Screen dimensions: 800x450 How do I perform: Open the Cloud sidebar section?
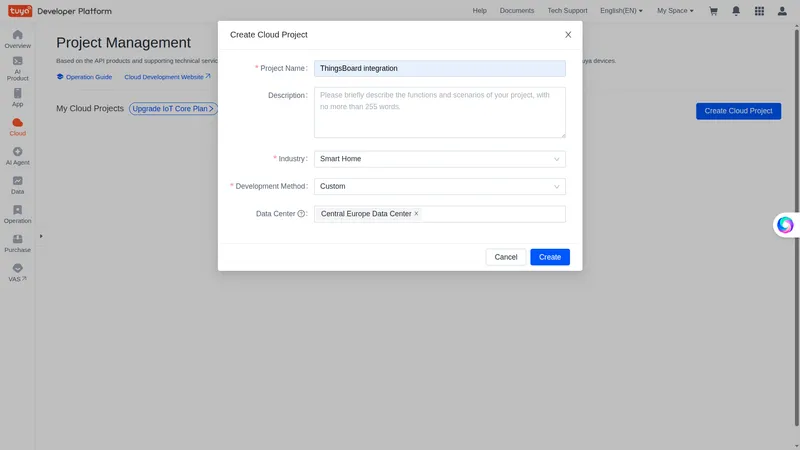point(17,127)
